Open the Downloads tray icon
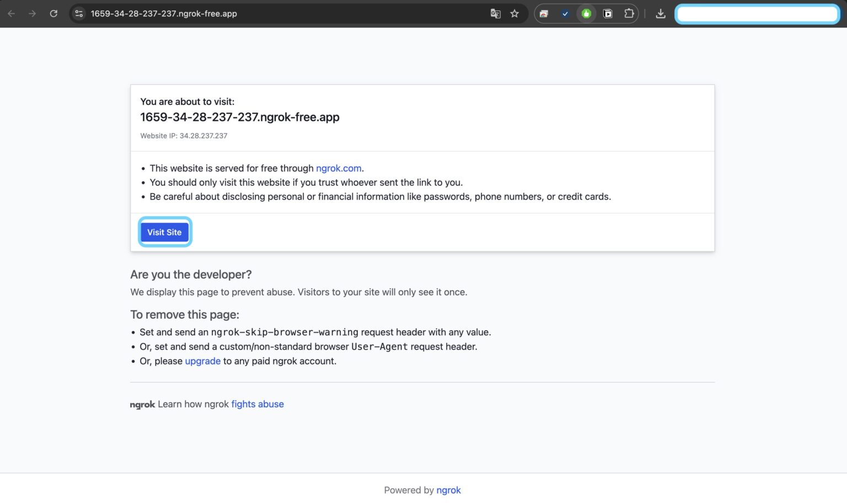This screenshot has width=847, height=504. tap(660, 13)
